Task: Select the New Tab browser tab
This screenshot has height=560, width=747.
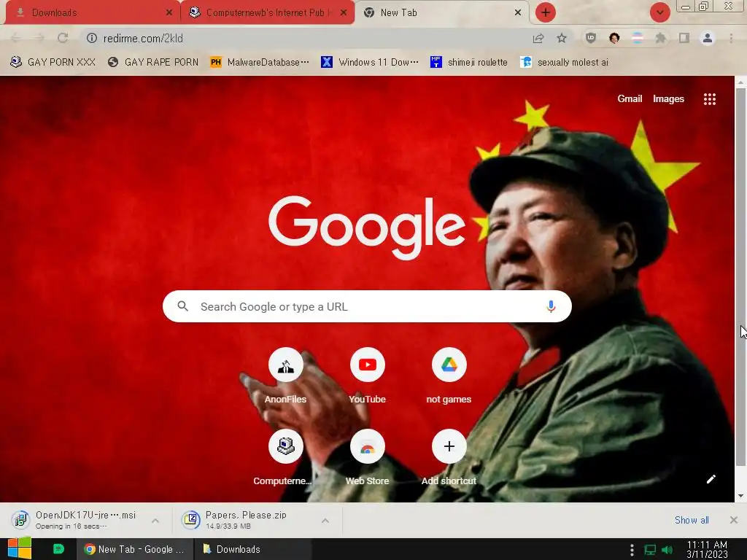Action: 441,13
